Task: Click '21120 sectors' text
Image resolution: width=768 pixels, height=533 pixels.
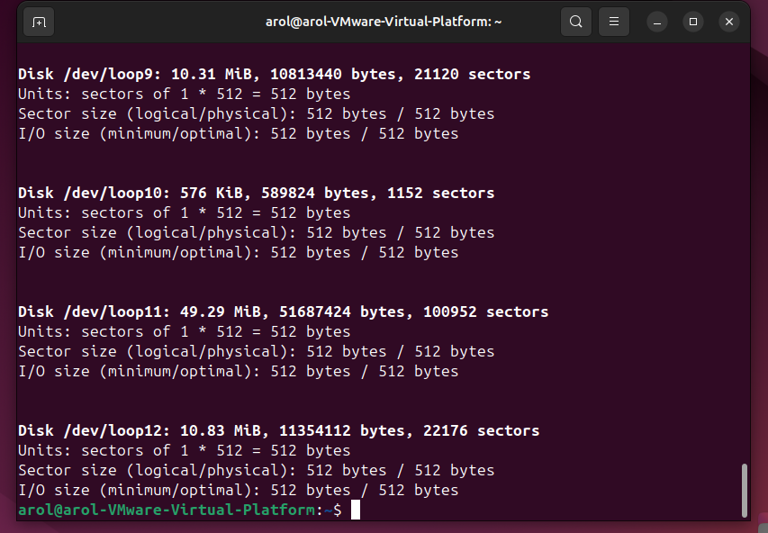Action: click(472, 74)
